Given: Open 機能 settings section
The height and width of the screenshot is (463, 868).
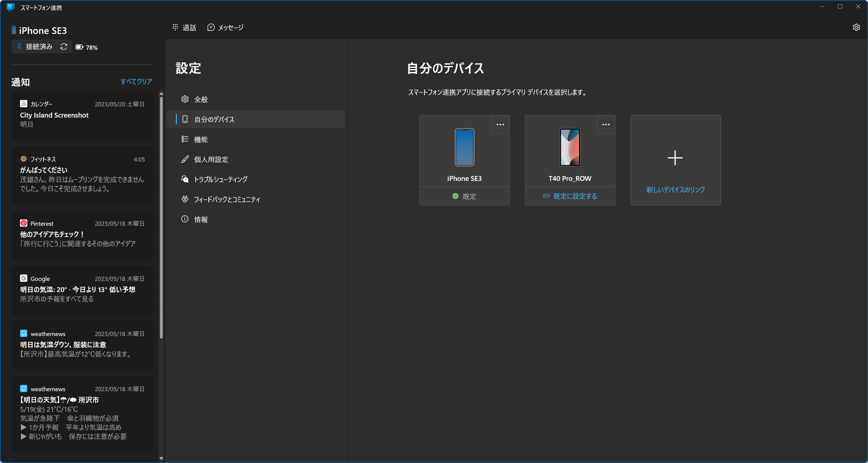Looking at the screenshot, I should 256,139.
